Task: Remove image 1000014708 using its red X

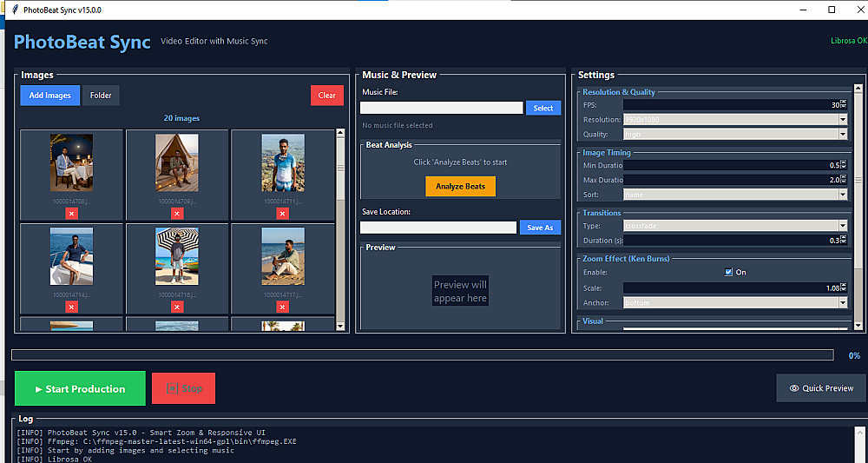Action: 71,214
